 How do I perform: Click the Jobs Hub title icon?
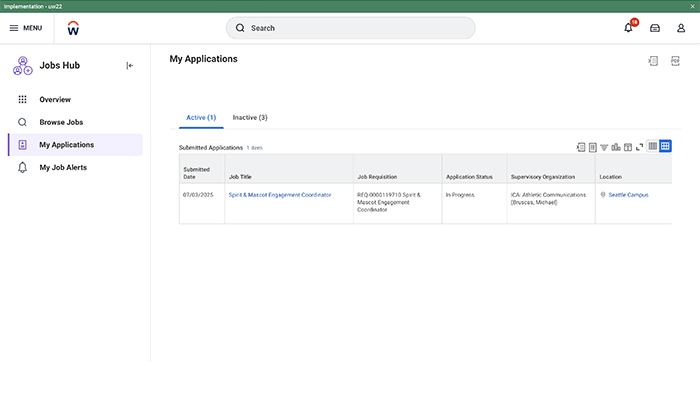tap(23, 66)
